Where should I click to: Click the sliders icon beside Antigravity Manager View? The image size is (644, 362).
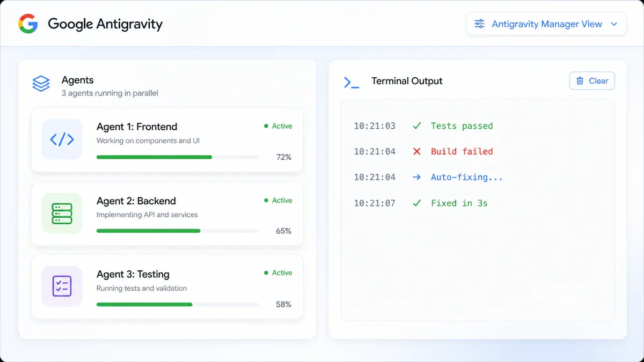tap(479, 24)
